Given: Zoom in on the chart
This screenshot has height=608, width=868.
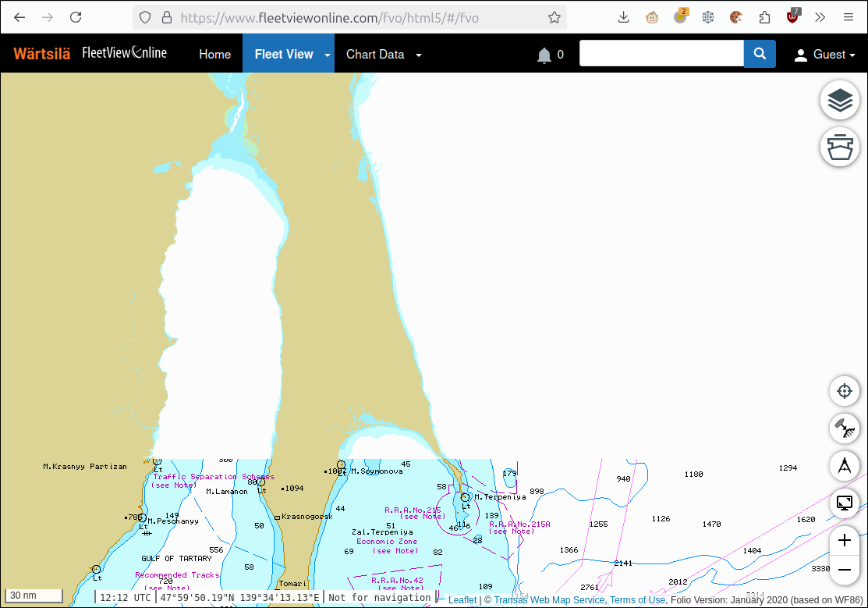Looking at the screenshot, I should (x=844, y=540).
